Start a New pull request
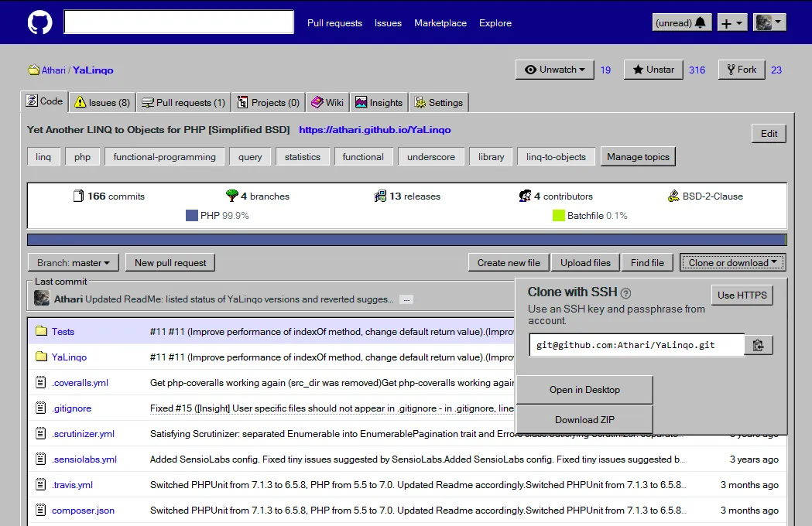 [170, 262]
